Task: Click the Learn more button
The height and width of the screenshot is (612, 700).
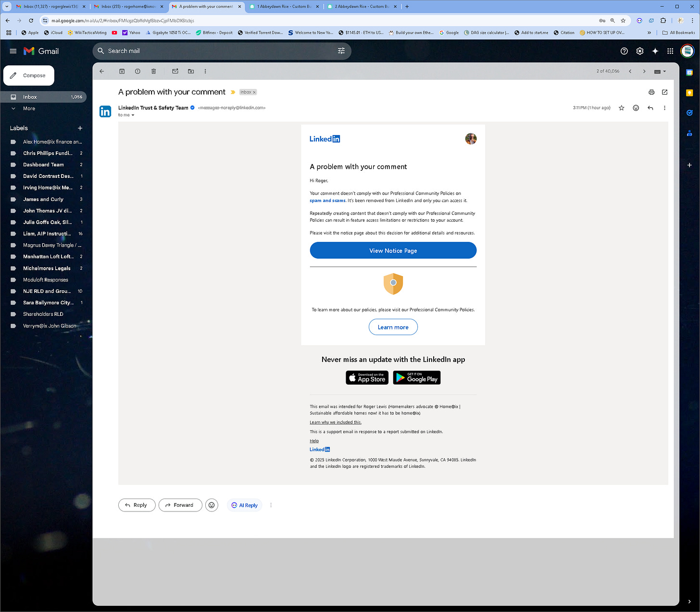Action: [393, 327]
